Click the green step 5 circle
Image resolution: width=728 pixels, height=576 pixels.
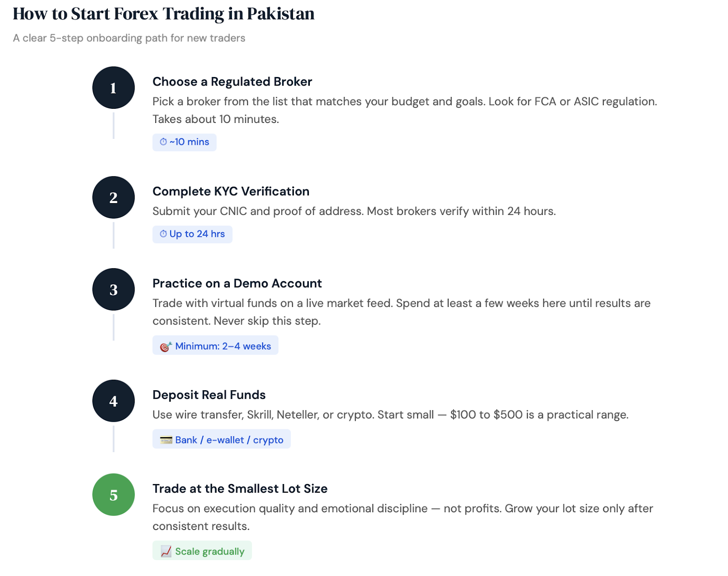click(113, 494)
